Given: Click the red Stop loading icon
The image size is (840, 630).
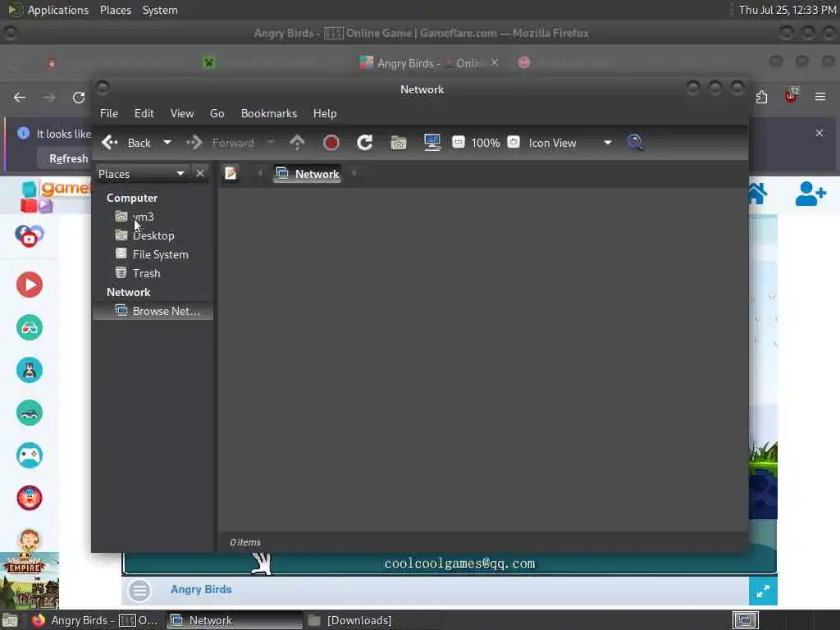Looking at the screenshot, I should (331, 143).
